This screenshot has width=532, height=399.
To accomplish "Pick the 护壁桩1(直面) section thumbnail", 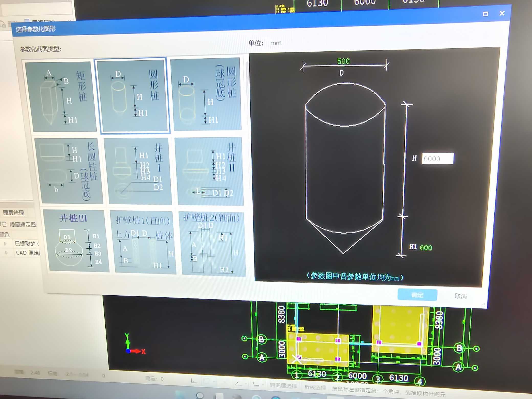I will (x=144, y=242).
